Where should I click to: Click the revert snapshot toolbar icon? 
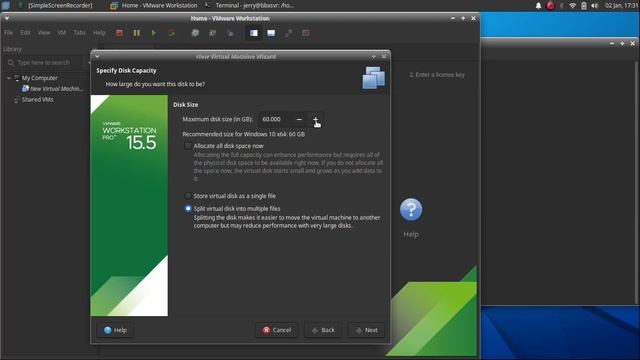[x=213, y=33]
